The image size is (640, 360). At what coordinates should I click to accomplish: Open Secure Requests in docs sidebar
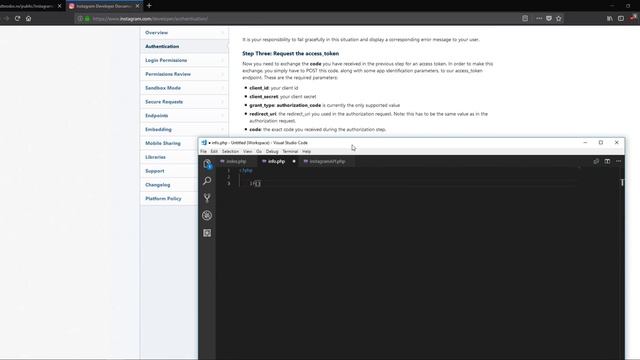[164, 102]
